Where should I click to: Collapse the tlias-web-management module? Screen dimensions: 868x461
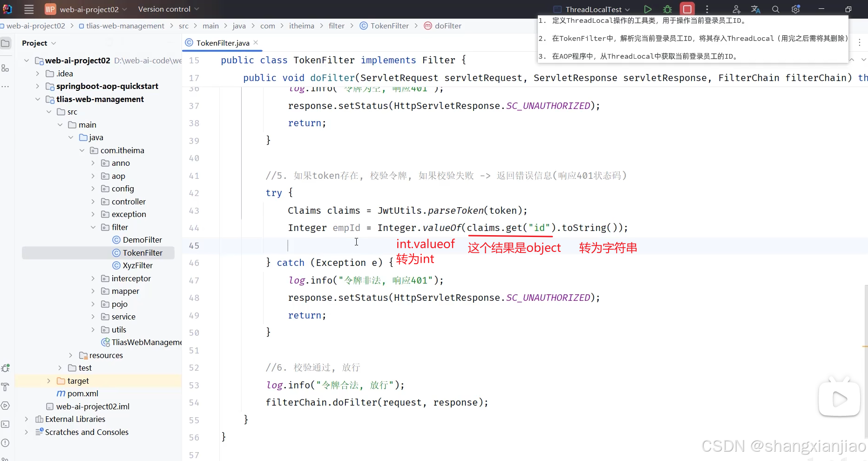38,99
